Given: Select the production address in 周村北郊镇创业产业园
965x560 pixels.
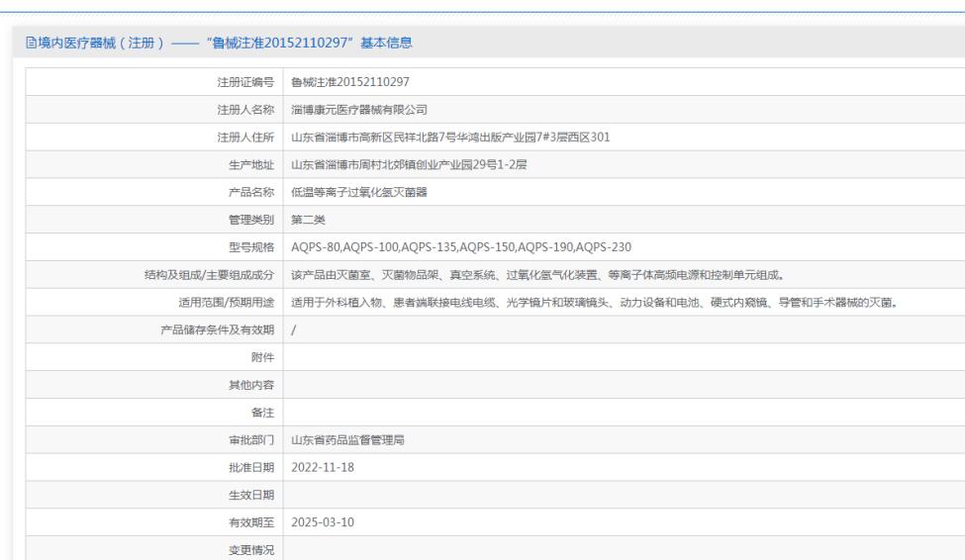Looking at the screenshot, I should tap(410, 164).
